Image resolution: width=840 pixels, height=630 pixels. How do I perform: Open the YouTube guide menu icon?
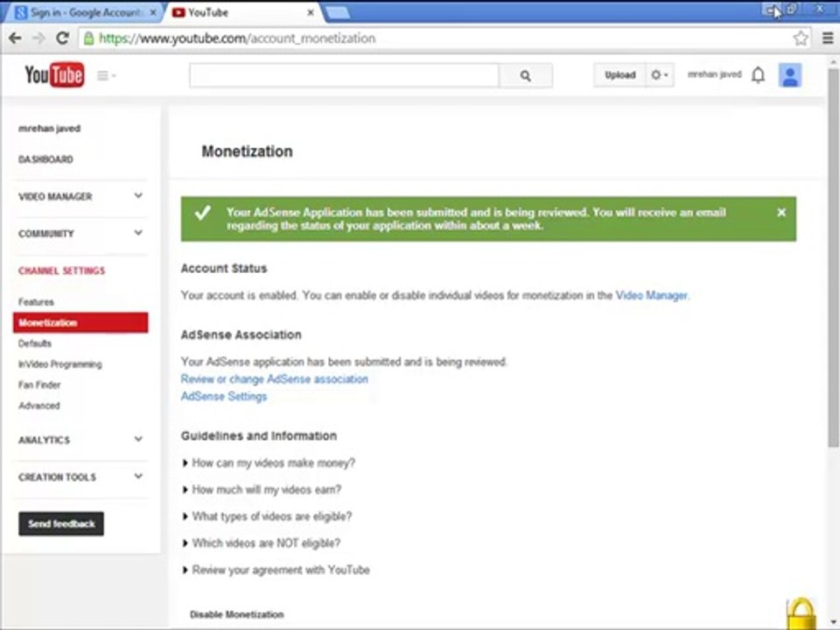pos(106,75)
